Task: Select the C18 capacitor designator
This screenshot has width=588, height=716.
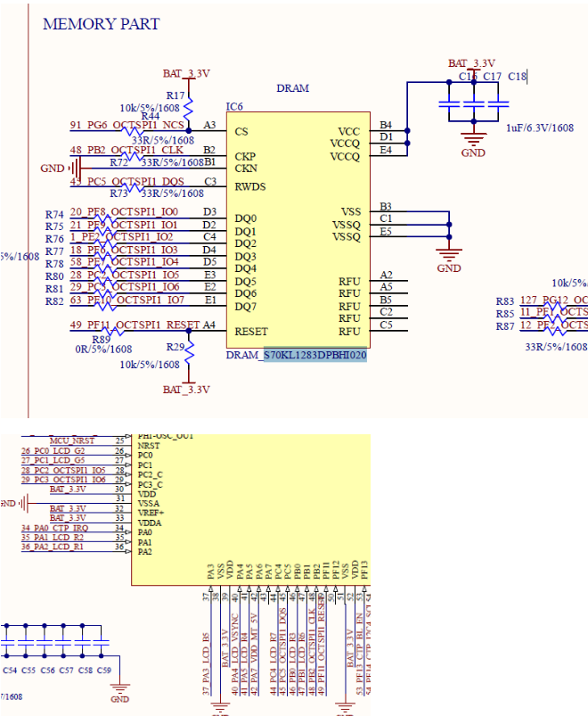Action: coord(518,77)
